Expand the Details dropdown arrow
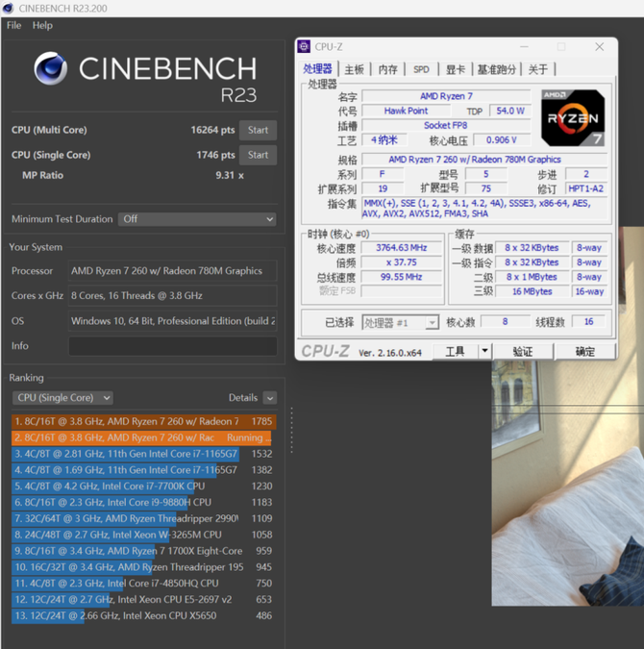Viewport: 644px width, 649px height. [x=269, y=398]
